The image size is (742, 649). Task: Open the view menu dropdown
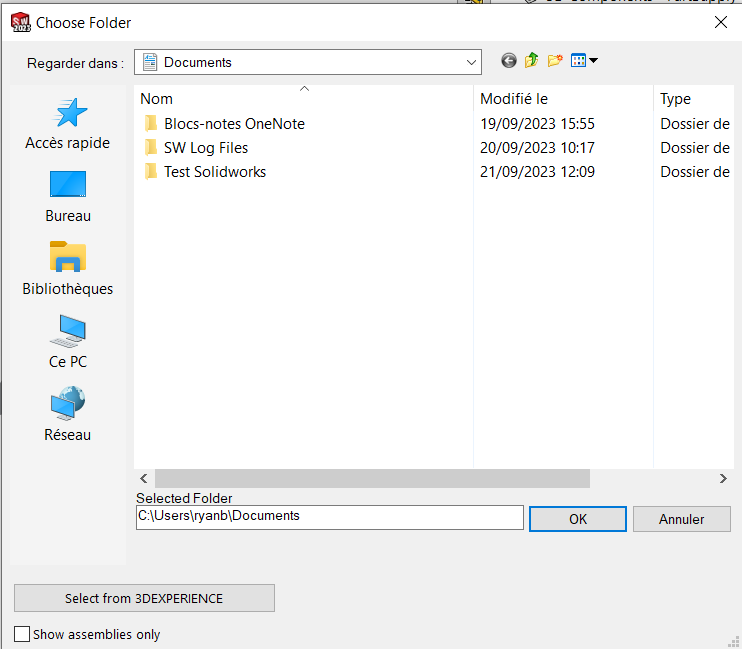(585, 62)
